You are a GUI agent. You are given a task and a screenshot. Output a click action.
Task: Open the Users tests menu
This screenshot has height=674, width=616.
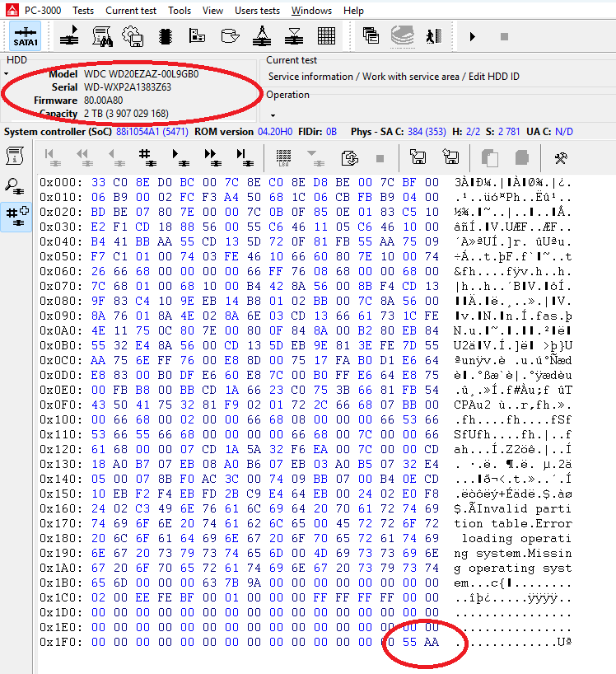257,11
